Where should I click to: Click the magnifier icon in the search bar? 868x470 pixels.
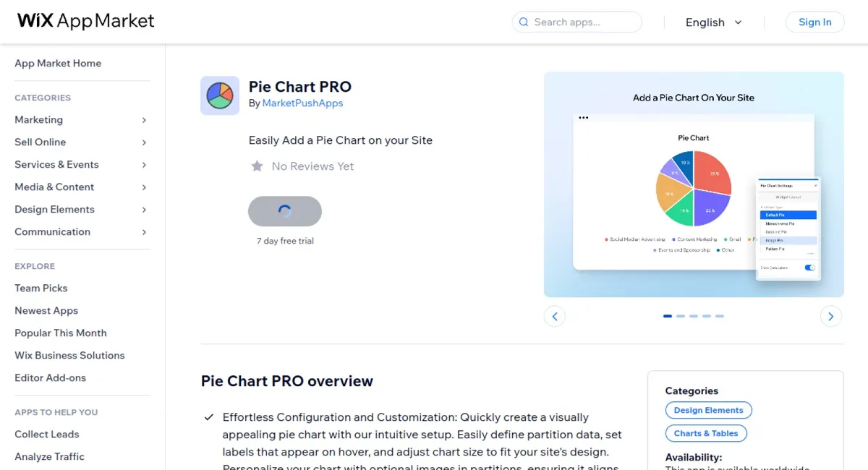(x=523, y=22)
